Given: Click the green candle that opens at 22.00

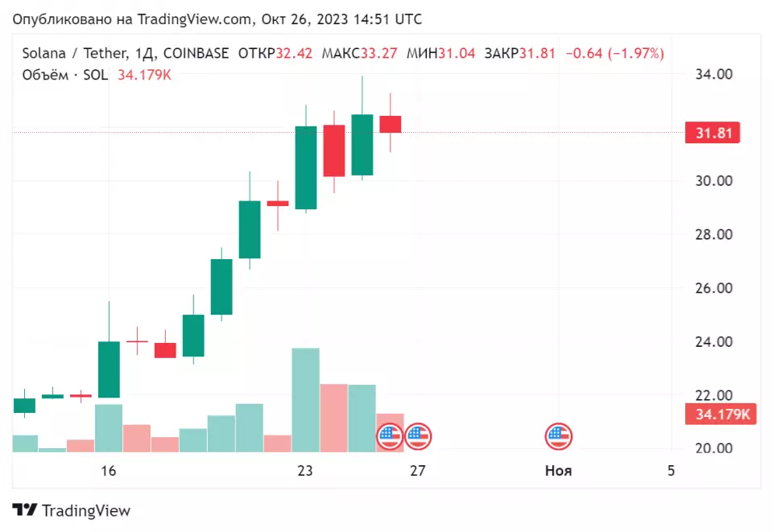Looking at the screenshot, I should point(109,369).
